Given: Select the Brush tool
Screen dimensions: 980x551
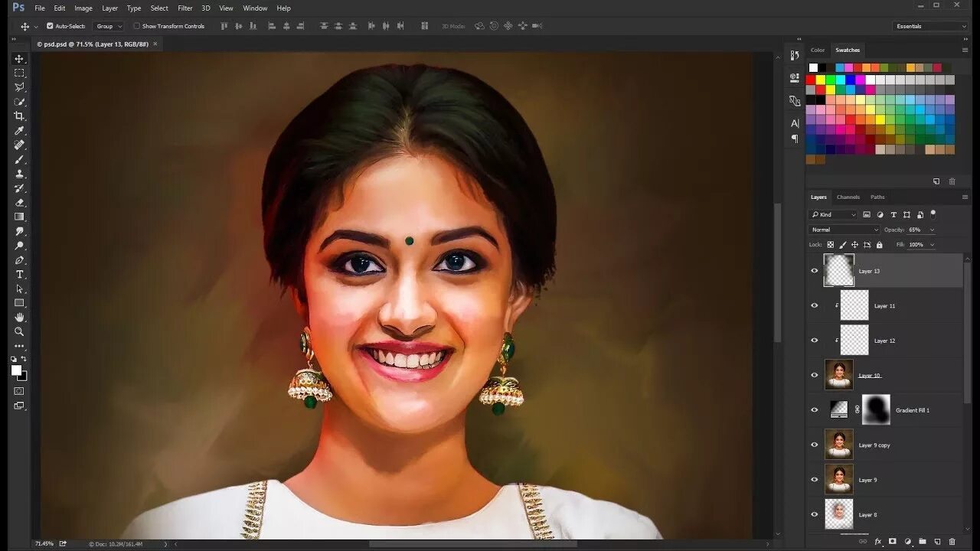Looking at the screenshot, I should point(19,159).
